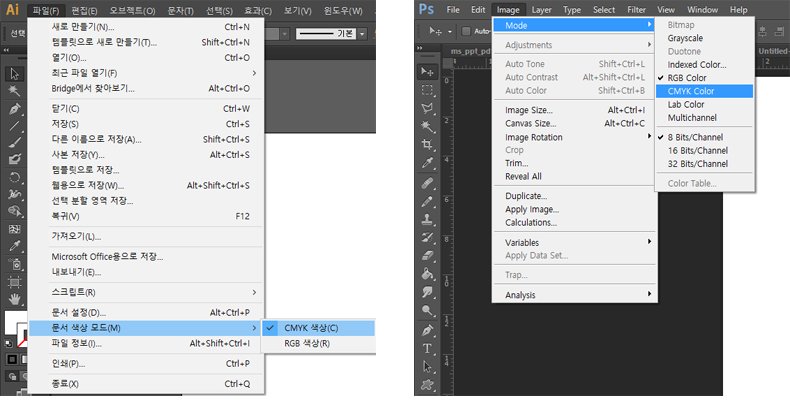Open the 윈도우(W) menu in Illustrator
This screenshot has width=790, height=418.
[343, 10]
